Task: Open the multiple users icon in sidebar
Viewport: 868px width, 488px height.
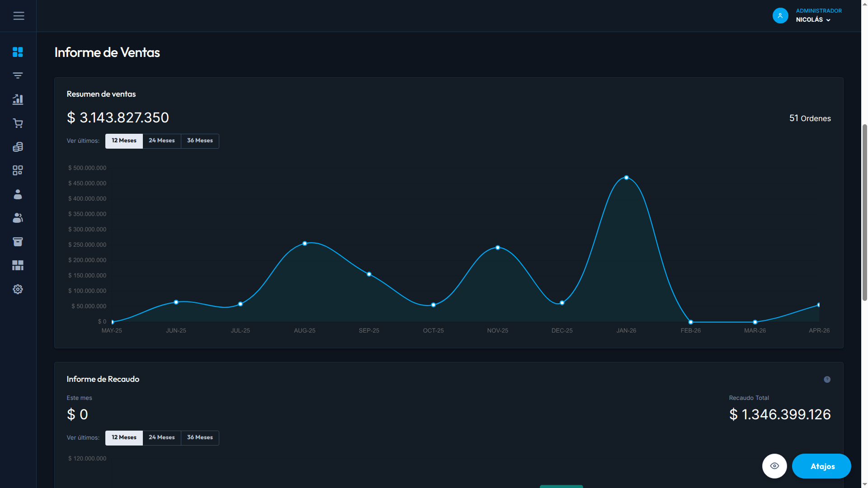Action: point(18,218)
